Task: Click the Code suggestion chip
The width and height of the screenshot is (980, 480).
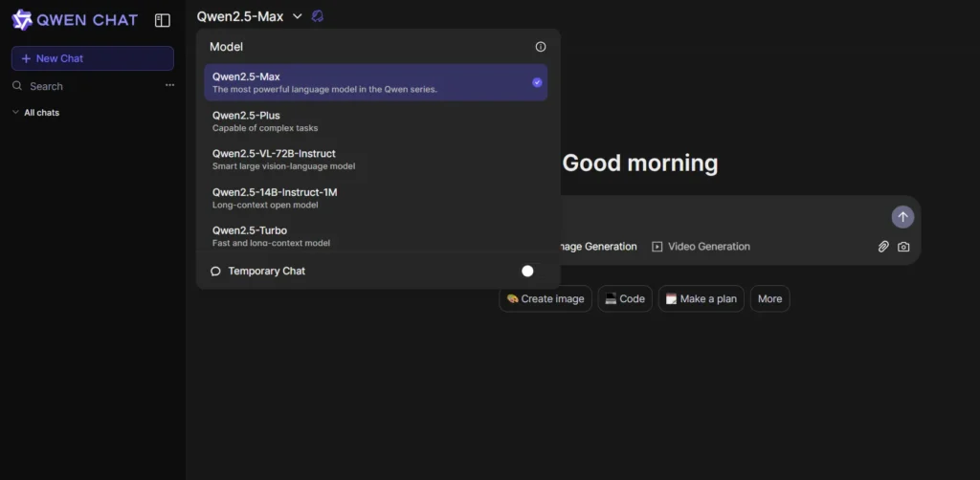Action: pyautogui.click(x=625, y=298)
